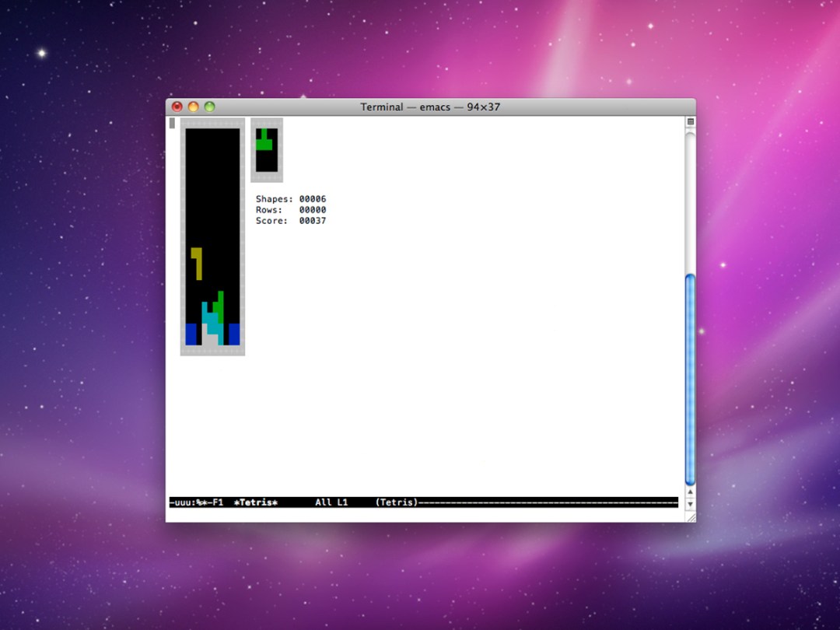Click the green piece stacked in the board

coord(219,307)
